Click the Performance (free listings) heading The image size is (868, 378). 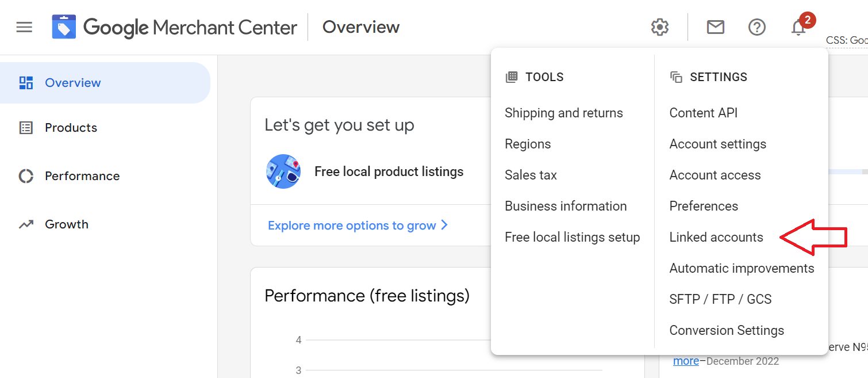point(367,296)
